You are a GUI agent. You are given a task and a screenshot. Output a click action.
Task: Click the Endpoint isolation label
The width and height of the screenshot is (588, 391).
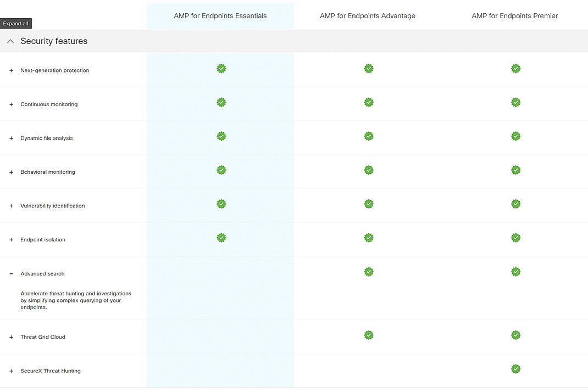pos(43,240)
